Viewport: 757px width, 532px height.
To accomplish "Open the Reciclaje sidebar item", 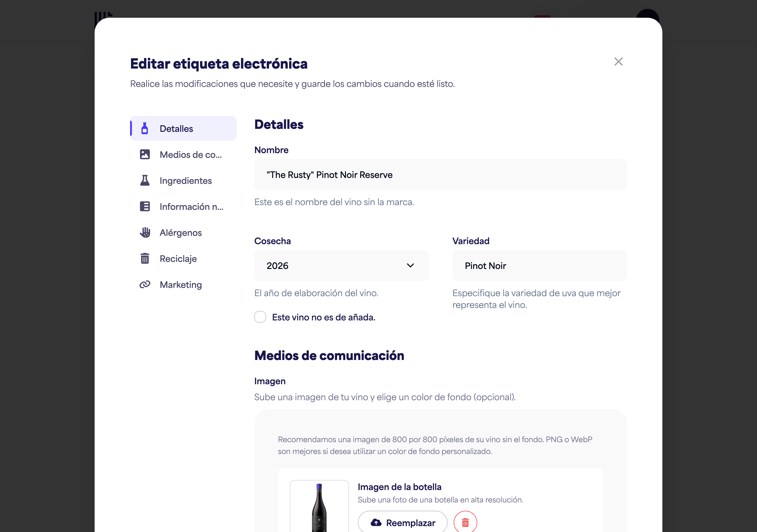I will point(183,258).
